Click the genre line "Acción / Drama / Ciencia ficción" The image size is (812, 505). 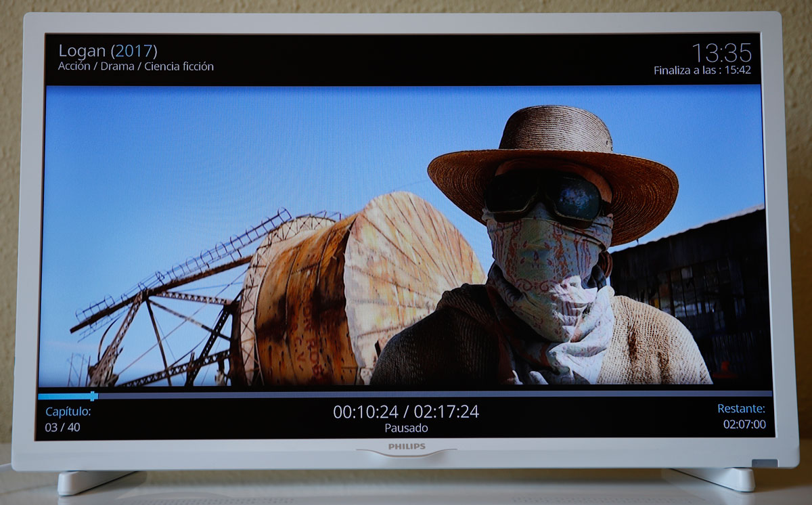pyautogui.click(x=136, y=66)
